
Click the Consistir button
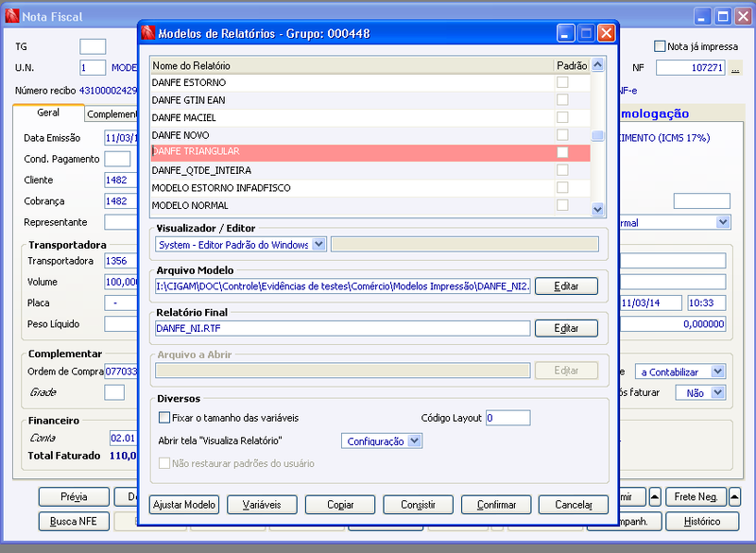[x=418, y=505]
